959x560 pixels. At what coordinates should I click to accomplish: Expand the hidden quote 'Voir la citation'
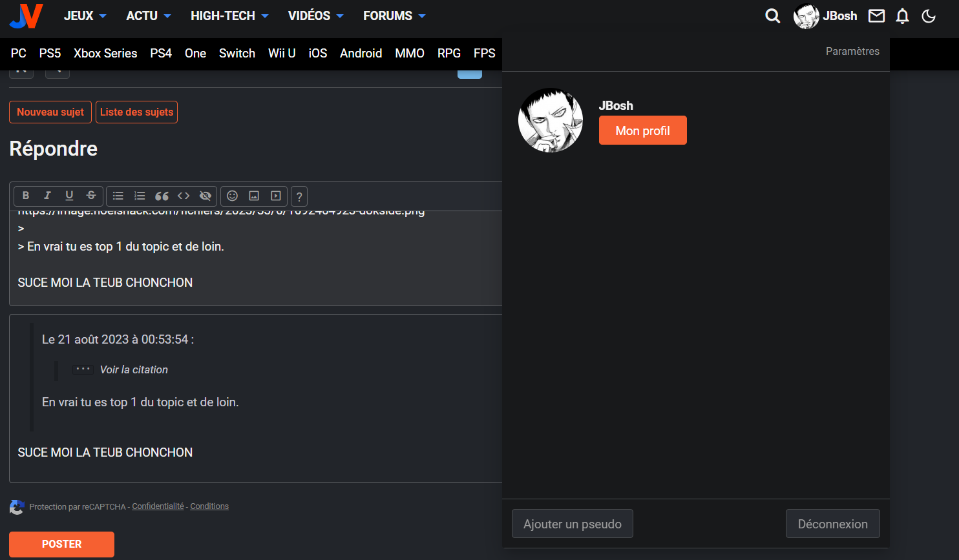(x=133, y=369)
